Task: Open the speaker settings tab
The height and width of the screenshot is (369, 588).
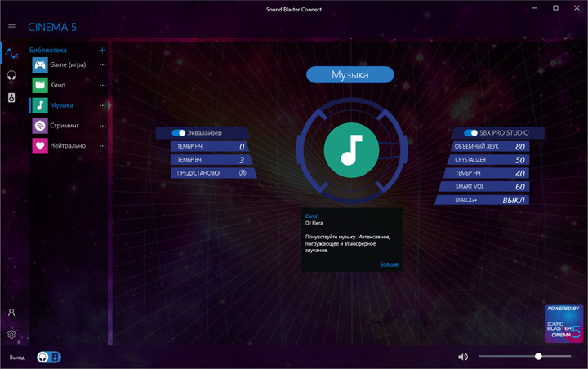Action: coord(11,97)
